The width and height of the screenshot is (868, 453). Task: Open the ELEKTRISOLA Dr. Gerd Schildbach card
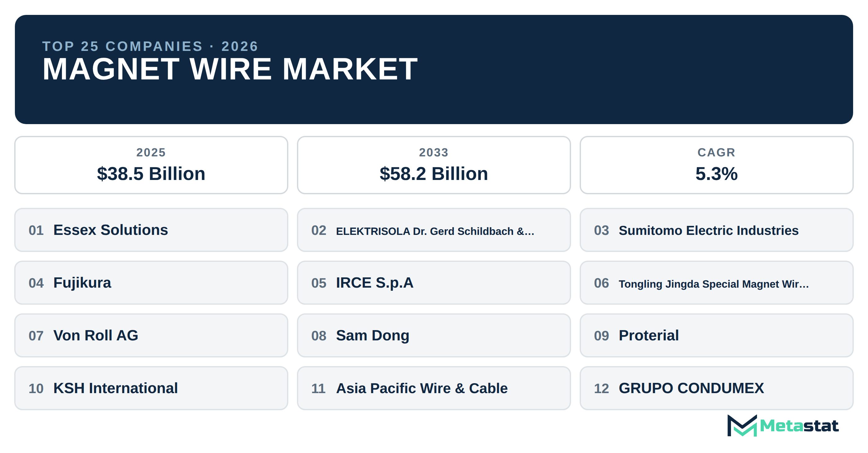[434, 230]
